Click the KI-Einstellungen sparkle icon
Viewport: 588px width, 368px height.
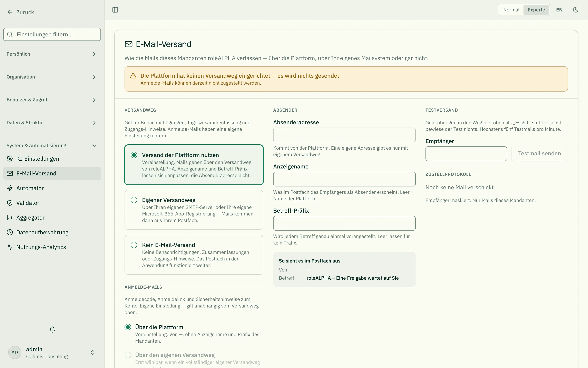(10, 159)
